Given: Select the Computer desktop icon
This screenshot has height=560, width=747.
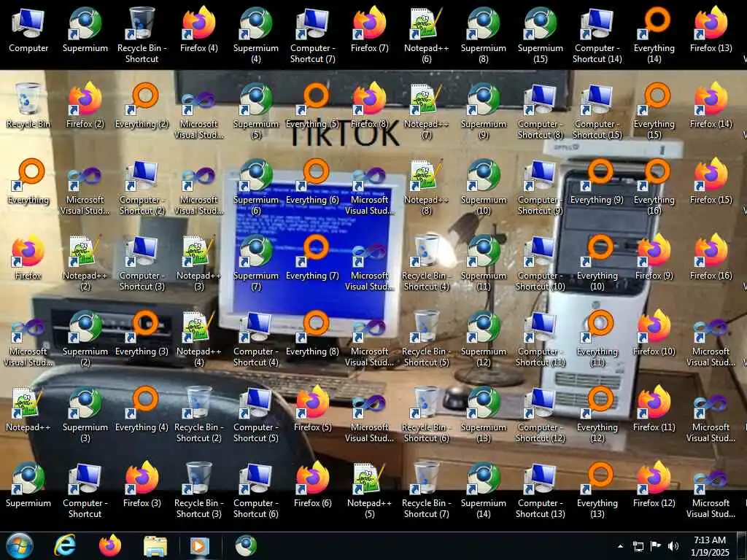Looking at the screenshot, I should (x=28, y=28).
